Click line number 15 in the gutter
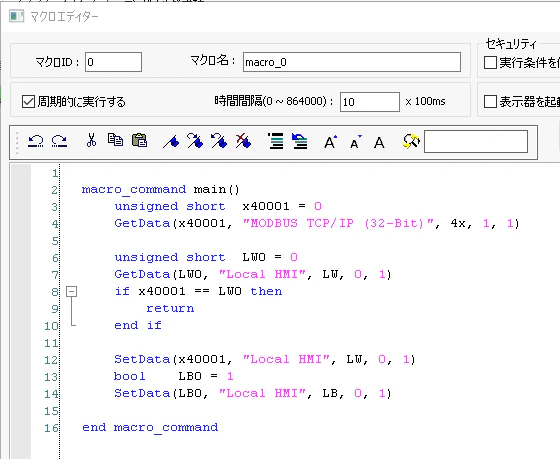The image size is (560, 459). (51, 411)
